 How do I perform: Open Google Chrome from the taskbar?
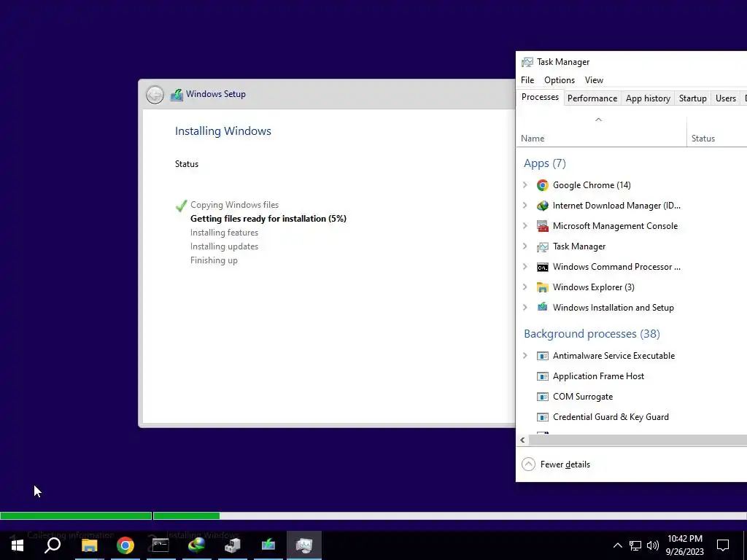(125, 545)
